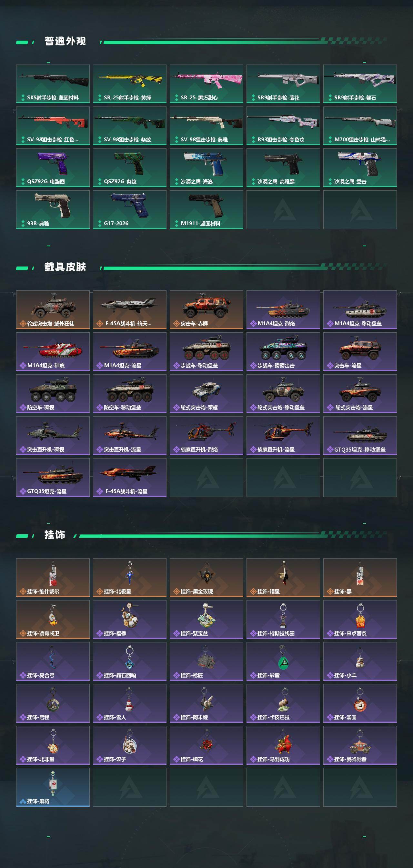The image size is (413, 868).
Task: Click the purple QSZ92G-电路图 pistol
Action: point(53,168)
